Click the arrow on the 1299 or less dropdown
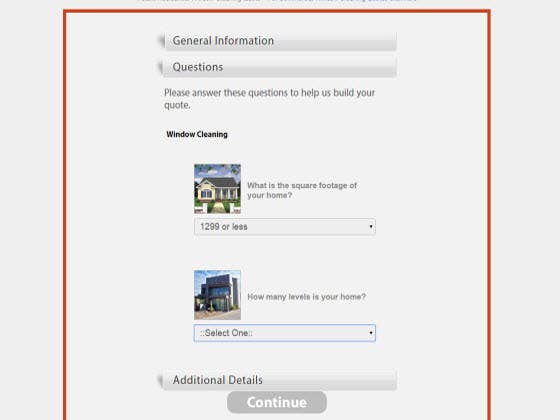 [x=371, y=226]
